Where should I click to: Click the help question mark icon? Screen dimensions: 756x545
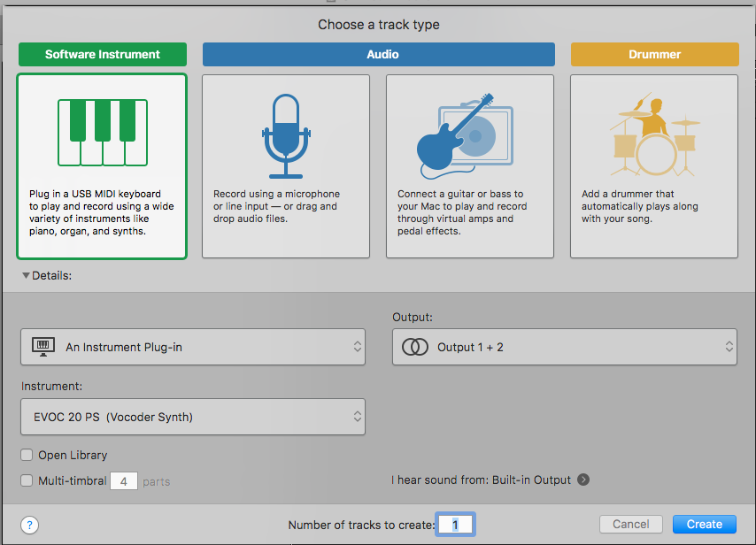[29, 525]
